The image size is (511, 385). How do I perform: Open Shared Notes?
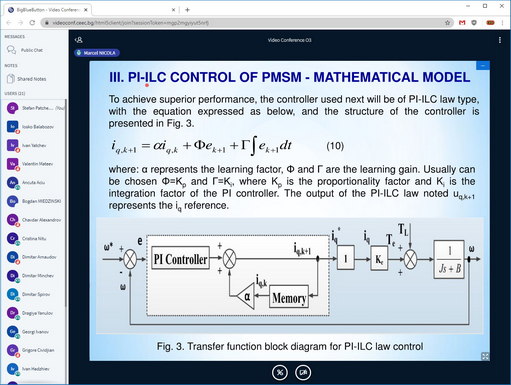[x=32, y=79]
